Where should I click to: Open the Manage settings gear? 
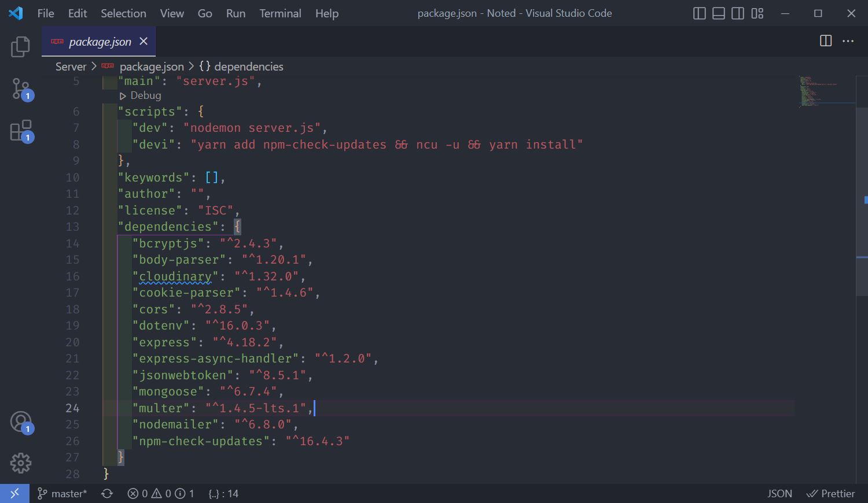coord(20,463)
